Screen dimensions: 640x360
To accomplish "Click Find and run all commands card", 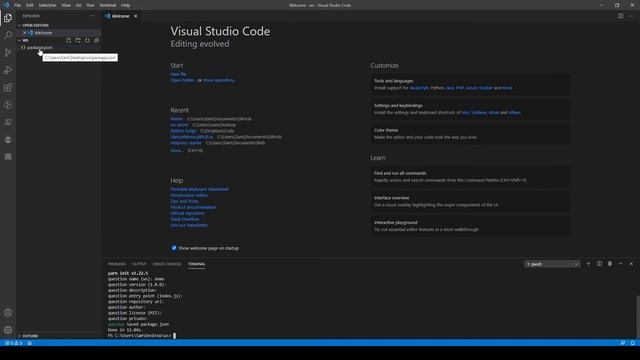I will (471, 177).
